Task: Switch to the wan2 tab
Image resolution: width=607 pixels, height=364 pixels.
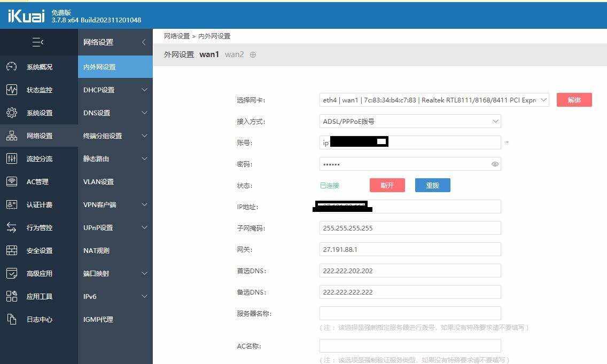Action: click(x=234, y=54)
